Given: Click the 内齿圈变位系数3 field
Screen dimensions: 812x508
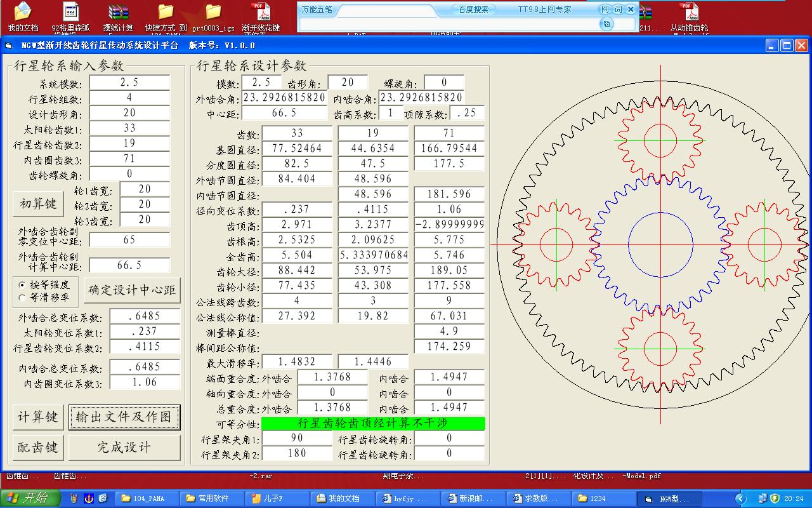Looking at the screenshot, I should 145,383.
